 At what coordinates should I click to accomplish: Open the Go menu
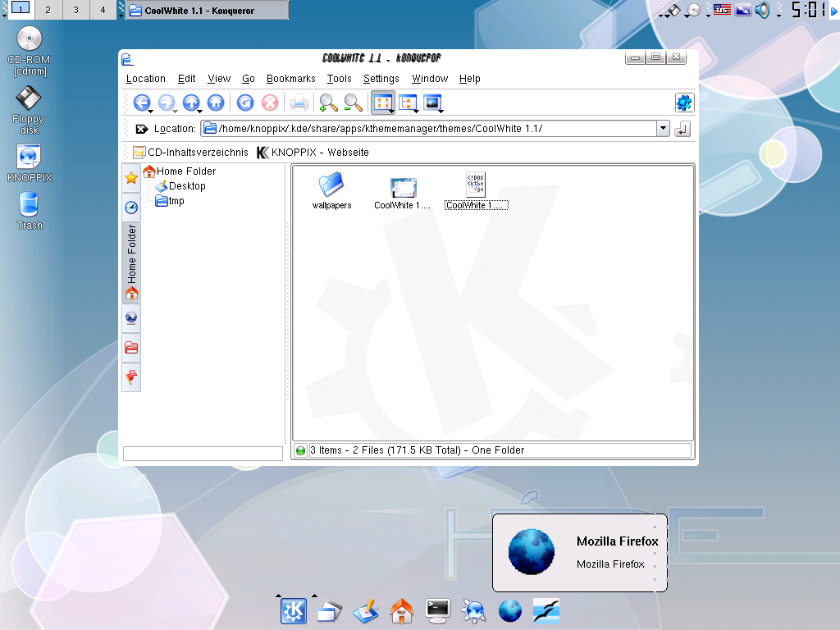[x=248, y=79]
